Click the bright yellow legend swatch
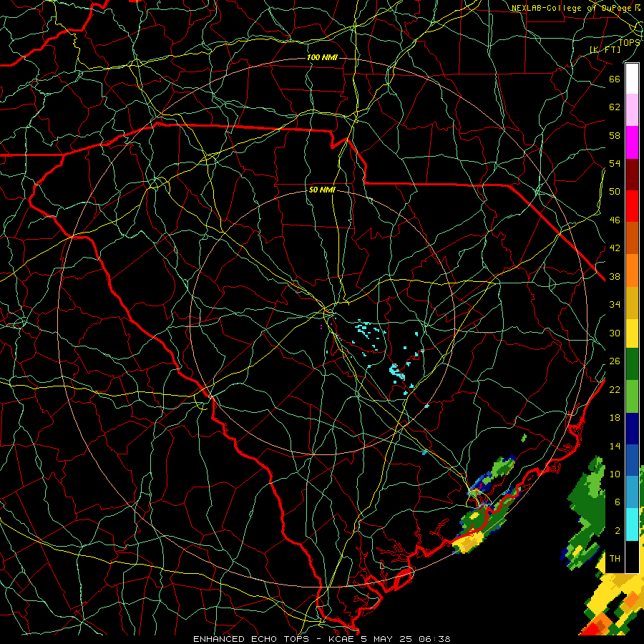Image resolution: width=644 pixels, height=644 pixels. [632, 333]
